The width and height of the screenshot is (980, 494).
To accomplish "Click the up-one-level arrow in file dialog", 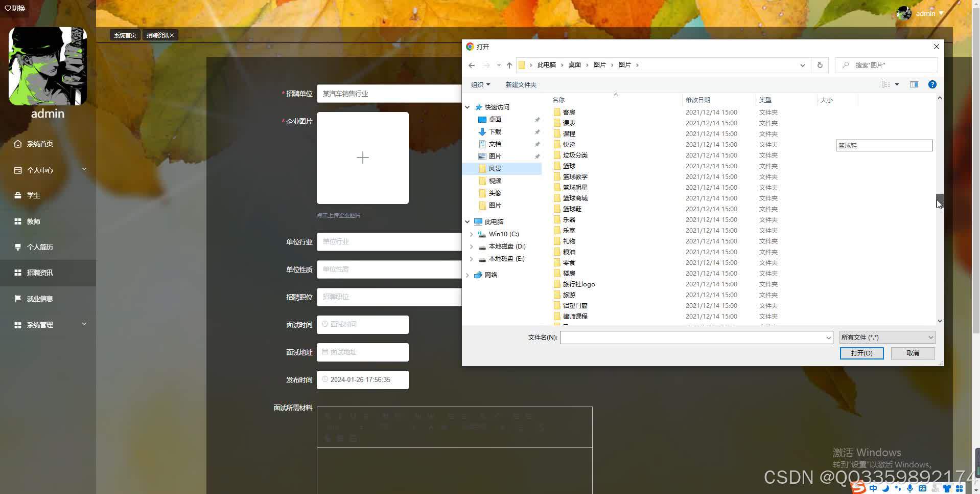I will coord(509,65).
